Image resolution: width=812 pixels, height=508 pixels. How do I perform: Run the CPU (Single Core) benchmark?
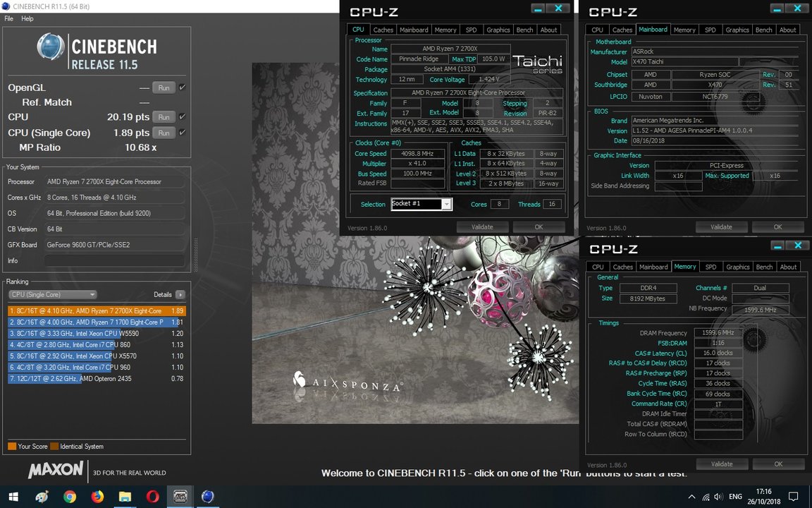pyautogui.click(x=164, y=133)
